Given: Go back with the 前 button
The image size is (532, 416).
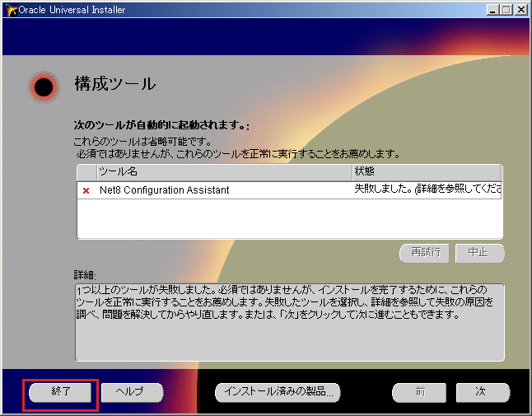Looking at the screenshot, I should tap(419, 392).
